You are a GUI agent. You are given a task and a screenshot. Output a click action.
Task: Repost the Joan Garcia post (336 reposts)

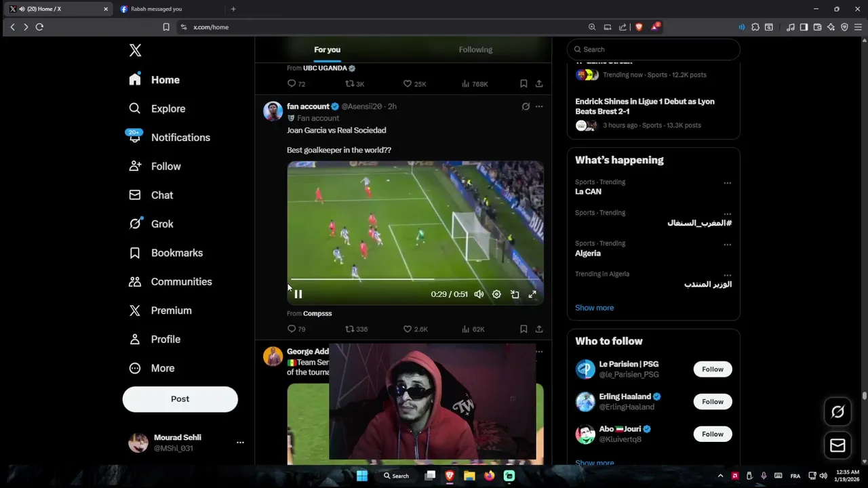click(x=356, y=329)
